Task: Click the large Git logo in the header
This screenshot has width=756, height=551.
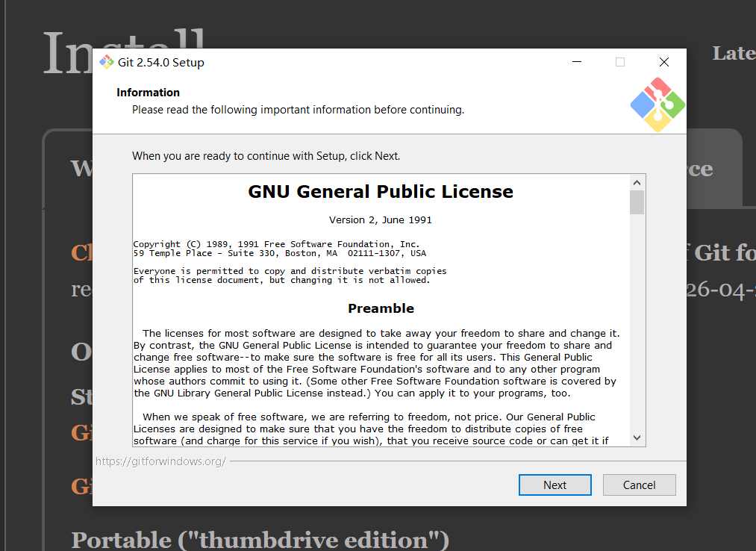Action: coord(657,105)
